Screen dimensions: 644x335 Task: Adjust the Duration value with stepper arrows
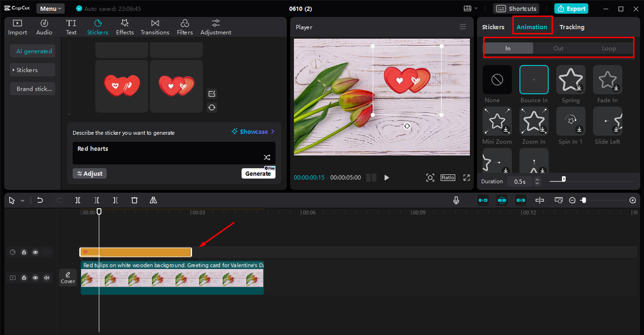537,181
